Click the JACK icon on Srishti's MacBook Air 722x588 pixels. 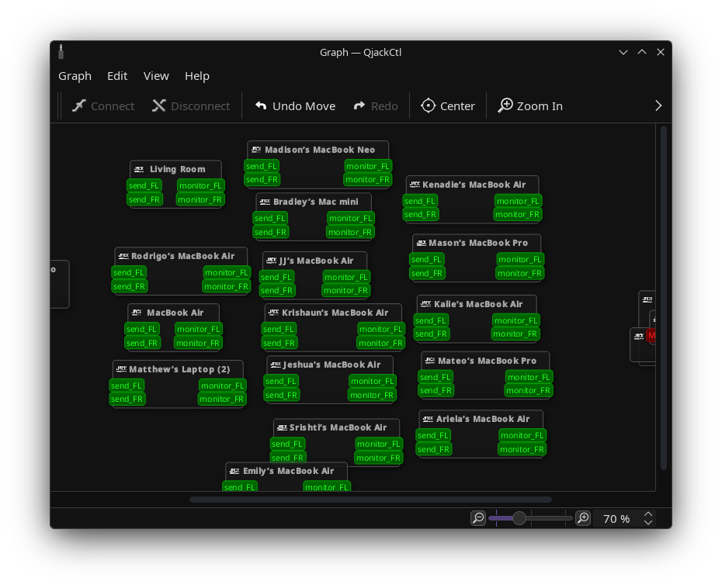282,428
